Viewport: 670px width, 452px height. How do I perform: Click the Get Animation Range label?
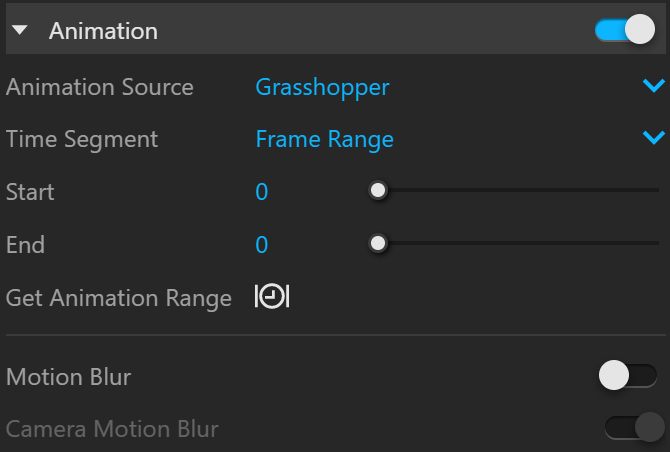(x=119, y=298)
